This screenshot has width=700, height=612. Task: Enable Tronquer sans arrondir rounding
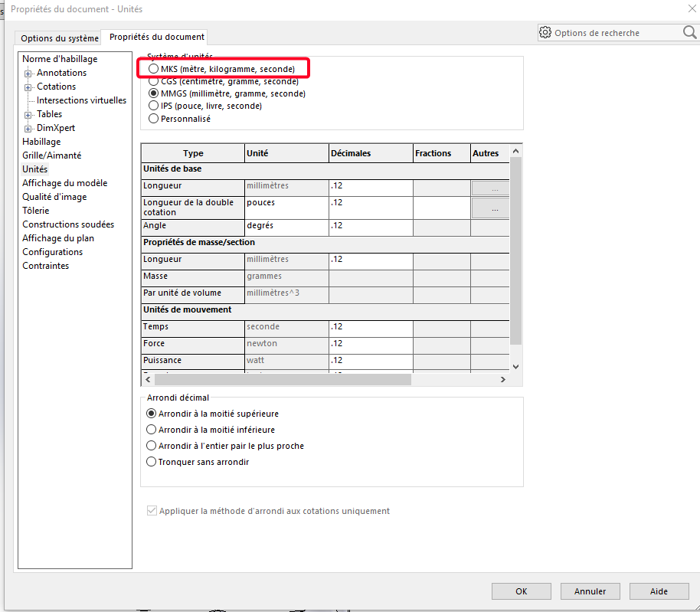tap(151, 462)
